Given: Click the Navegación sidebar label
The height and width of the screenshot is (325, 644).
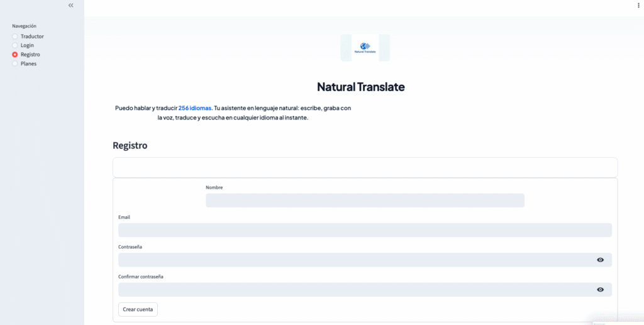Looking at the screenshot, I should (x=25, y=26).
